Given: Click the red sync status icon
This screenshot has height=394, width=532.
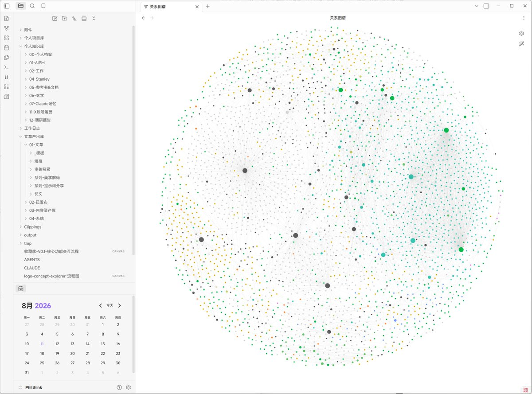Looking at the screenshot, I should 525,389.
